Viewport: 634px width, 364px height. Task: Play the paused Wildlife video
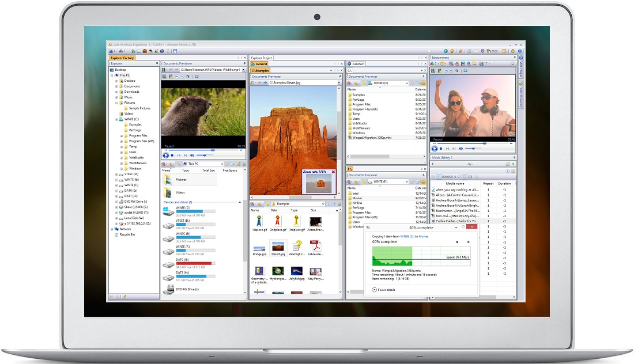(x=165, y=155)
